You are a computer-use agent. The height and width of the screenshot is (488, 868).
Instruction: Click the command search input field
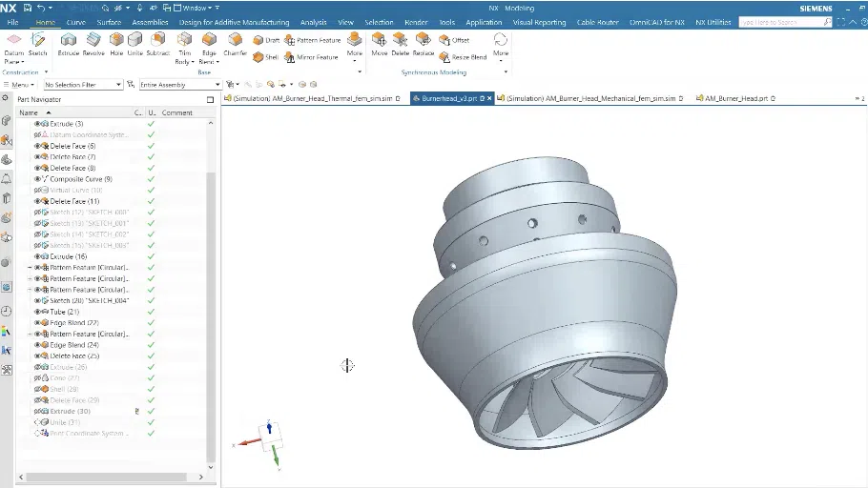tap(780, 22)
